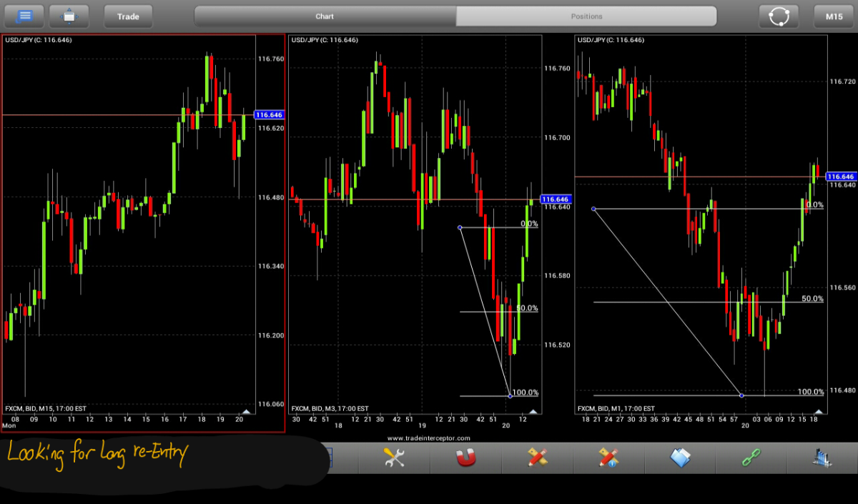
Task: Switch to the Positions tab
Action: [x=586, y=16]
